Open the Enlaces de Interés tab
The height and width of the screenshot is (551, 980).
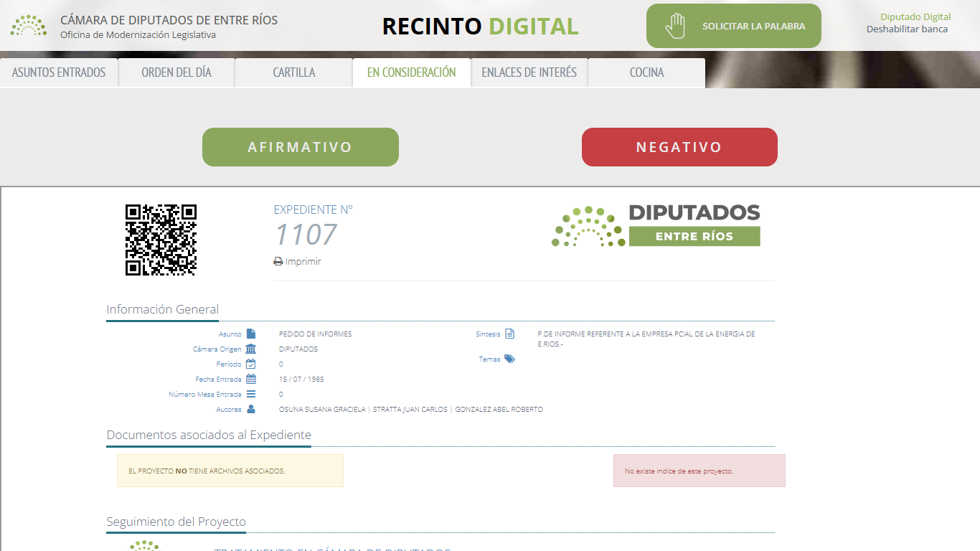pyautogui.click(x=529, y=72)
